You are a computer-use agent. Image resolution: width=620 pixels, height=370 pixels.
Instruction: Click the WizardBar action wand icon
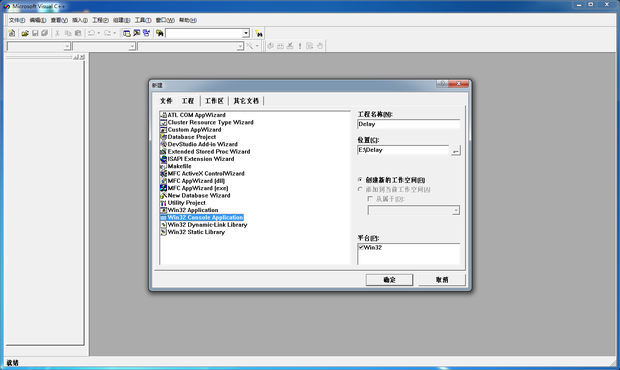(250, 46)
